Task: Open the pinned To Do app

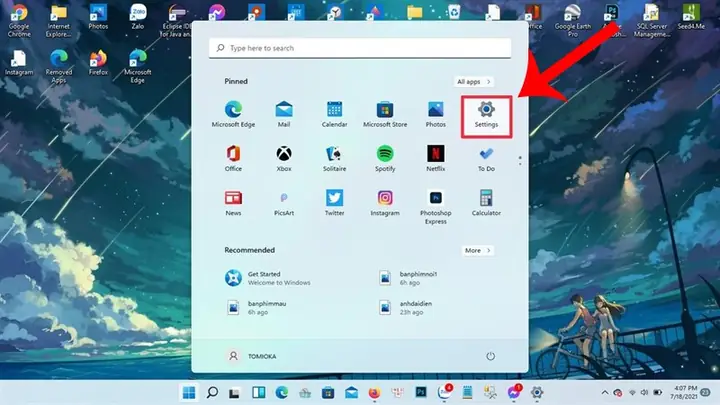Action: coord(486,158)
